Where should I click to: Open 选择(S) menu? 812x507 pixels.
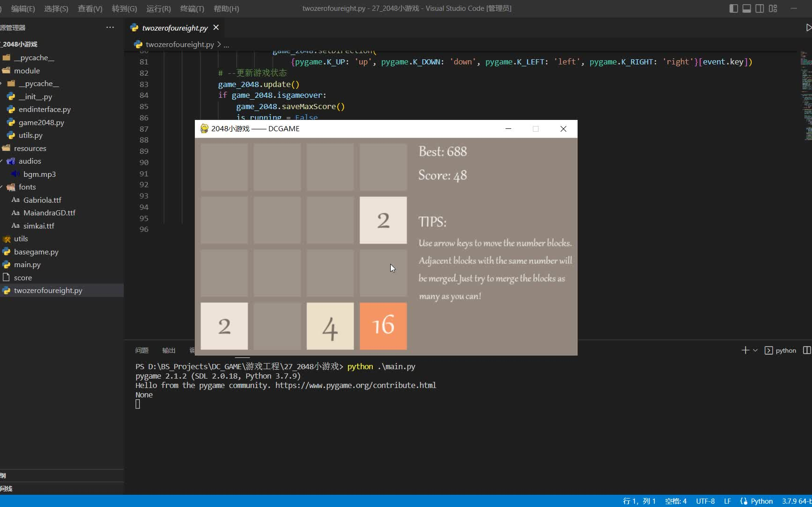[56, 8]
